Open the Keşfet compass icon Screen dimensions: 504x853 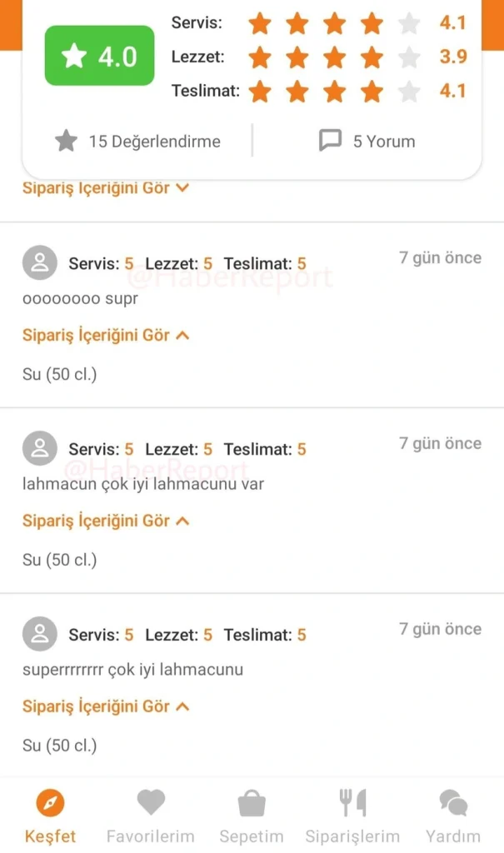coord(51,803)
